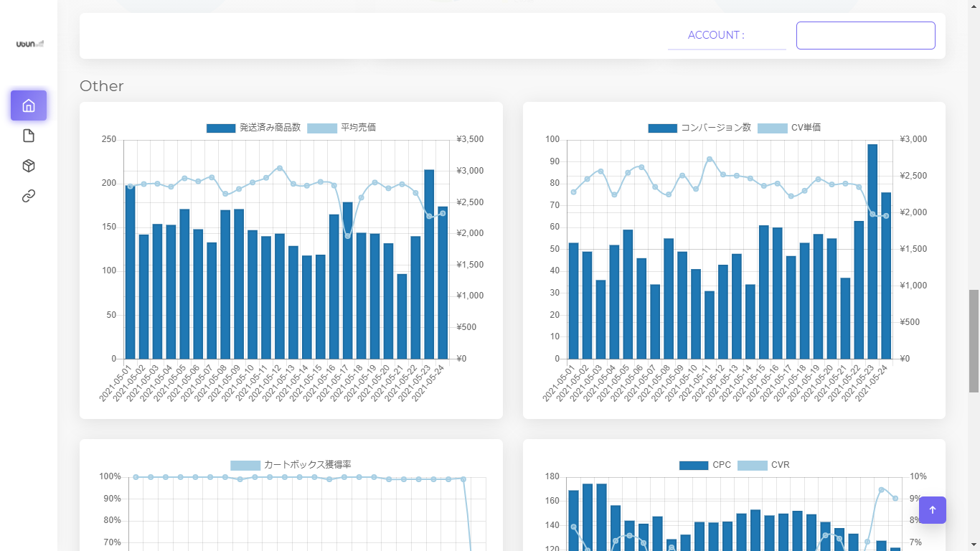
Task: Click the 180 axis label on CPC chart
Action: click(552, 476)
